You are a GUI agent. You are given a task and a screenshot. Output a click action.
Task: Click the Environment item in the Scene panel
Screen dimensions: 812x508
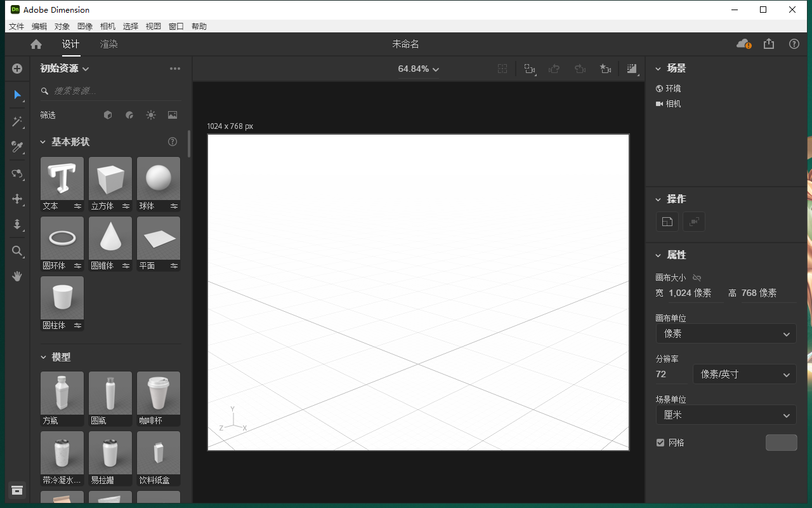674,88
